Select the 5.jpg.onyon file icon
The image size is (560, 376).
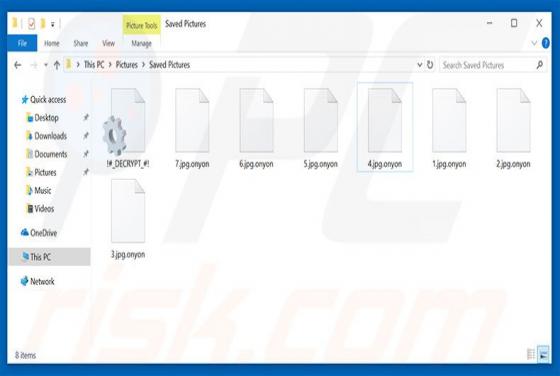click(321, 120)
